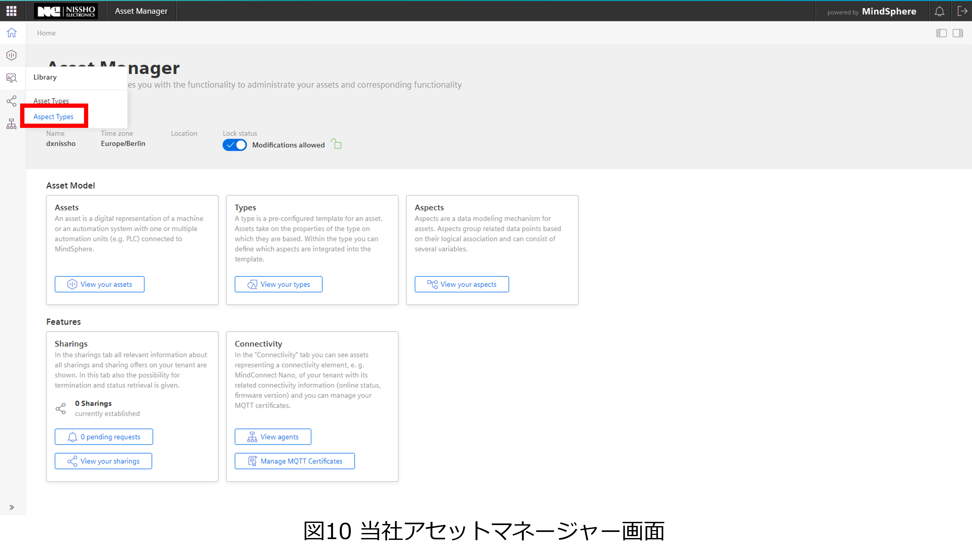Click Manage MQTT Certificates button
The height and width of the screenshot is (560, 972).
[294, 461]
